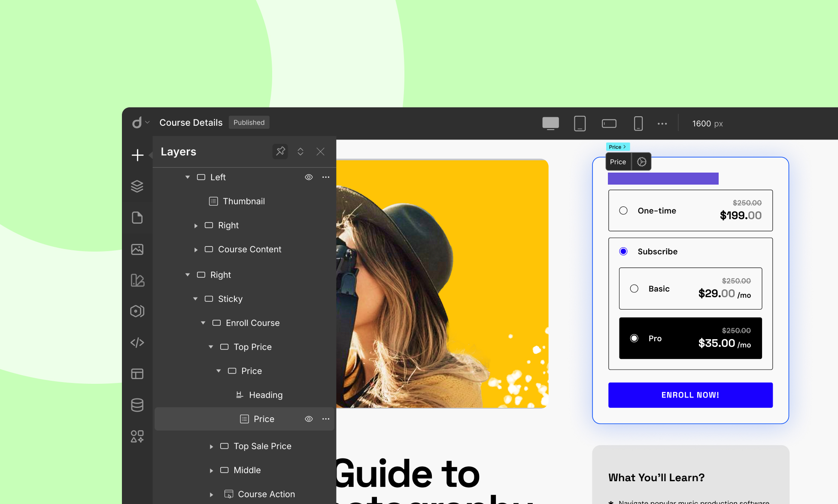Click the $35.00 /mo Pro price

click(x=725, y=343)
